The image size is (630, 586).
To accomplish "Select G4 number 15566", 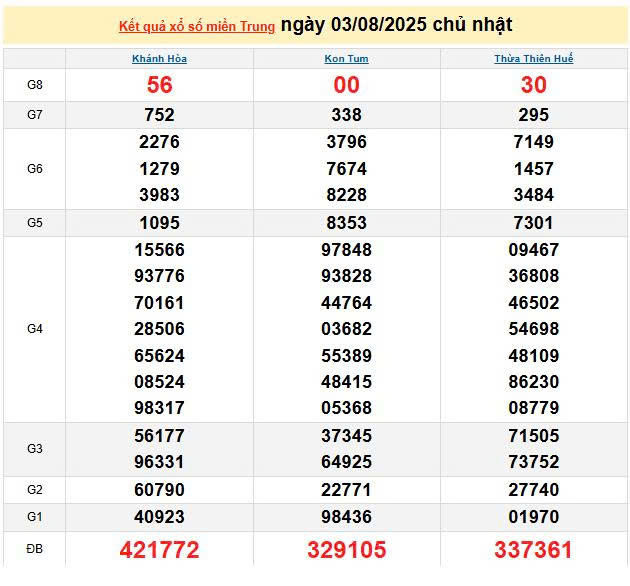I will pyautogui.click(x=160, y=250).
